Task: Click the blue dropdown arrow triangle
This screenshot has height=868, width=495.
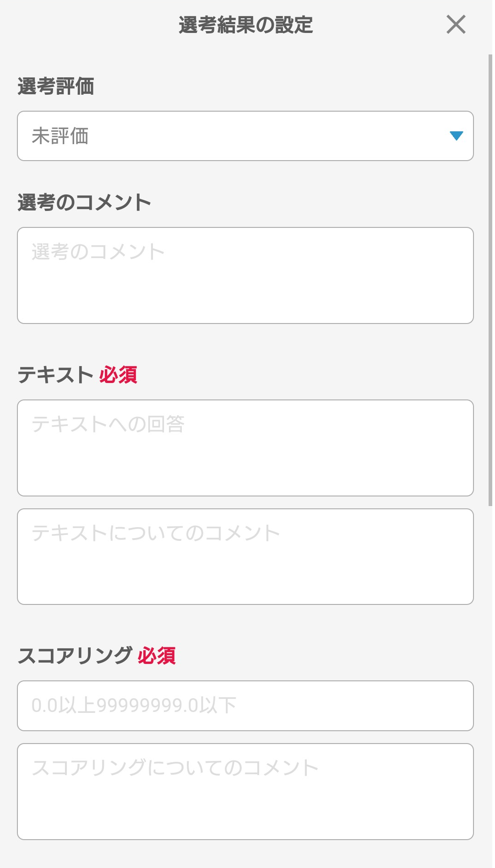Action: tap(456, 136)
